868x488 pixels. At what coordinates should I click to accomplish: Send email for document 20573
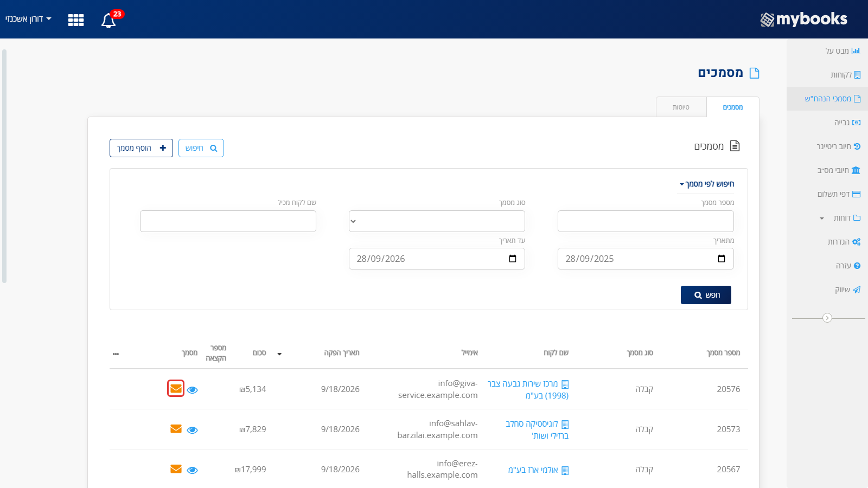point(176,429)
